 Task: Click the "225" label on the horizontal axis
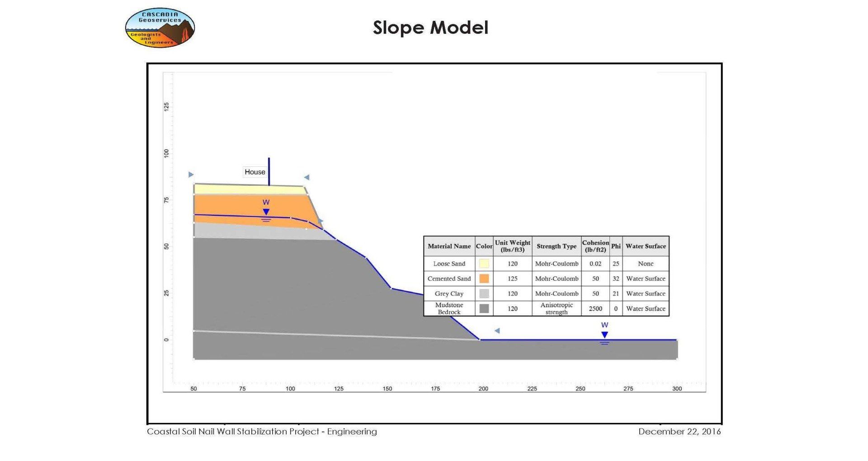[532, 389]
